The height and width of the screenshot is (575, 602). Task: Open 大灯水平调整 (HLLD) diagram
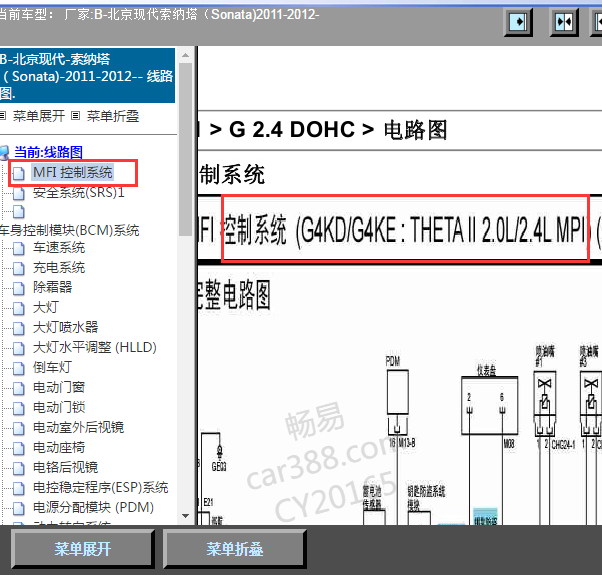(x=94, y=347)
